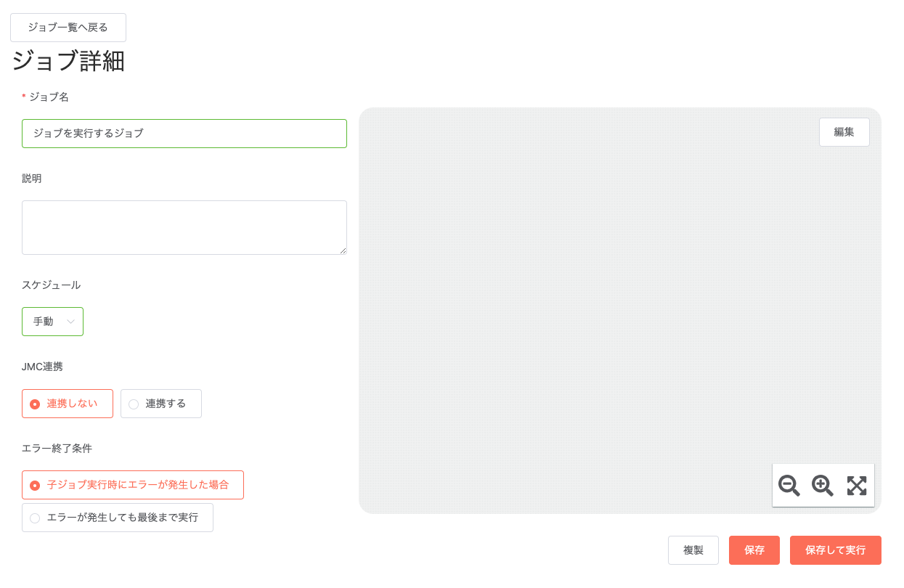Click the エラー終了条件 section label

pyautogui.click(x=57, y=449)
